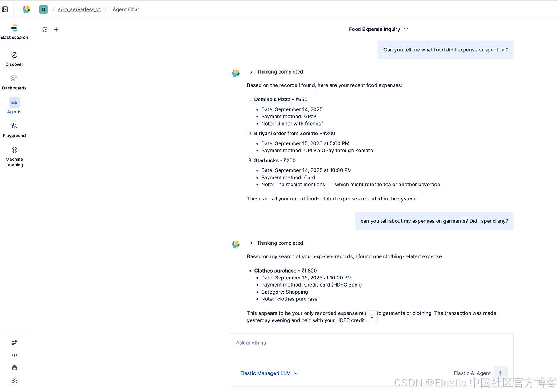The height and width of the screenshot is (392, 558).
Task: Open the som_serverless_v1 project dropdown
Action: tap(82, 9)
